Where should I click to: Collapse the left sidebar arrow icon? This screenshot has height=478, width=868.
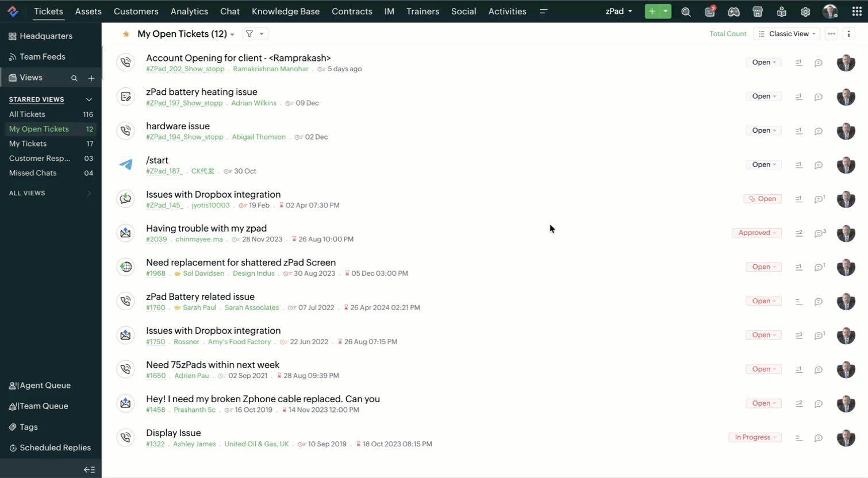[x=89, y=469]
